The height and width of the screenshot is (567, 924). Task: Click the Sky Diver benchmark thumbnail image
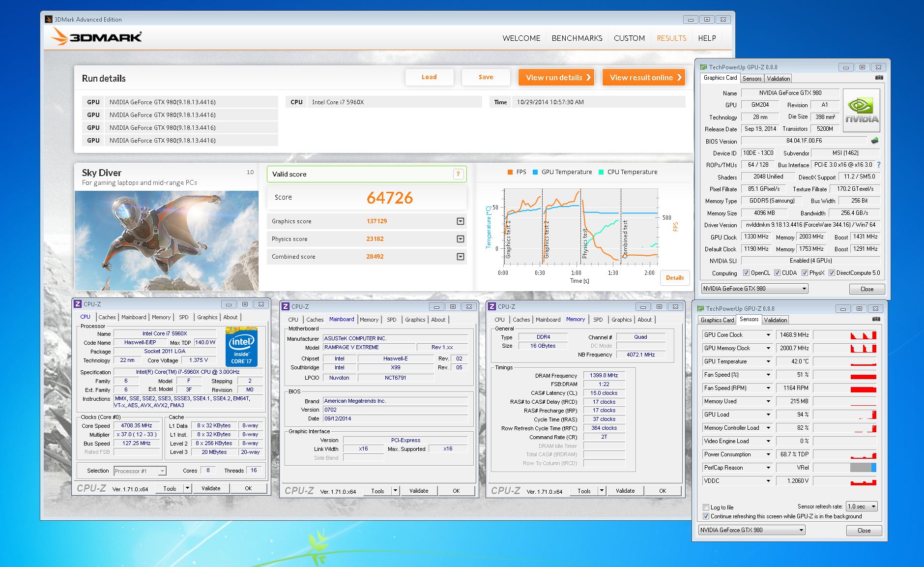[x=167, y=240]
